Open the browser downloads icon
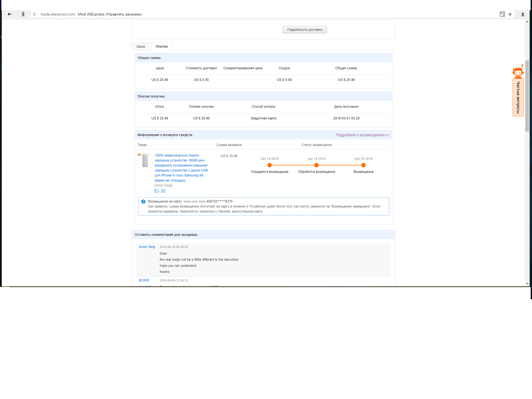 523,14
